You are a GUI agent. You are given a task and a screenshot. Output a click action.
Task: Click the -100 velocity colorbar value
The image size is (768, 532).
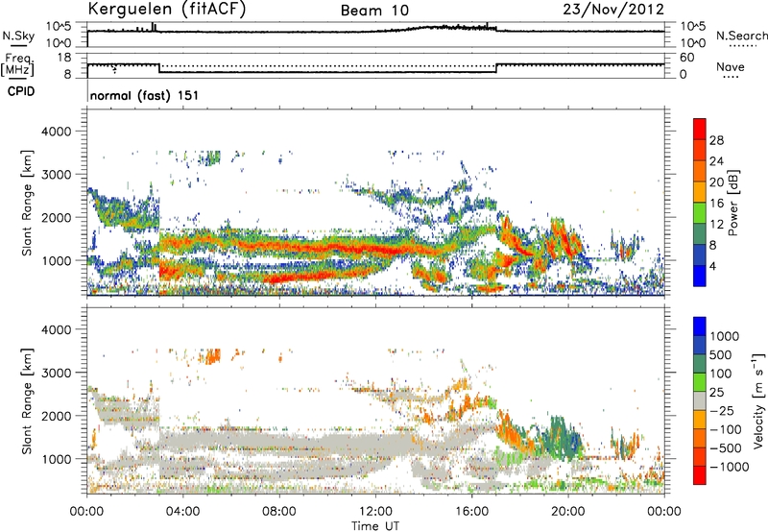tap(725, 429)
